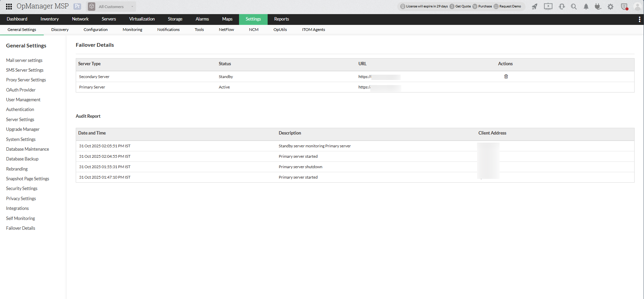Open Integrations in sidebar
Viewport: 644px width, 299px height.
18,209
